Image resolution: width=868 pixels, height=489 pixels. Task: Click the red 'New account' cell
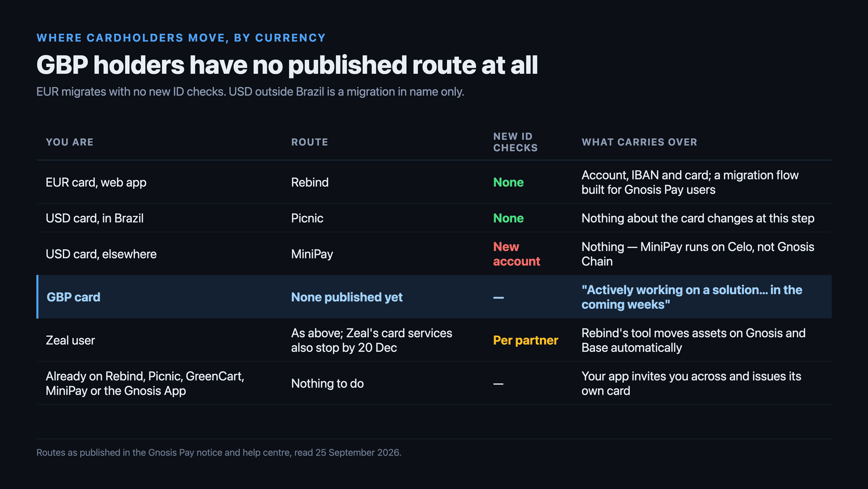tap(517, 254)
